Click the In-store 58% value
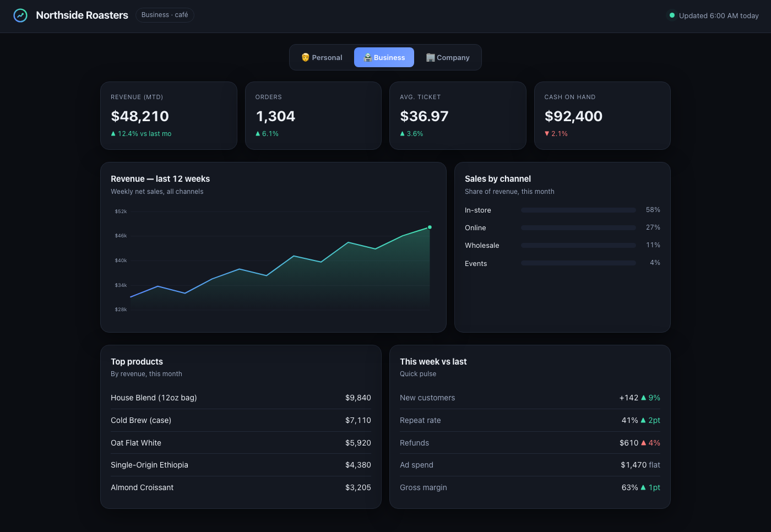This screenshot has height=532, width=771. tap(653, 210)
